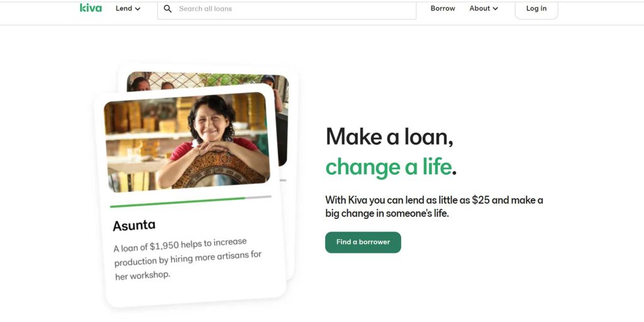Click the green 'change a life' text

[388, 167]
